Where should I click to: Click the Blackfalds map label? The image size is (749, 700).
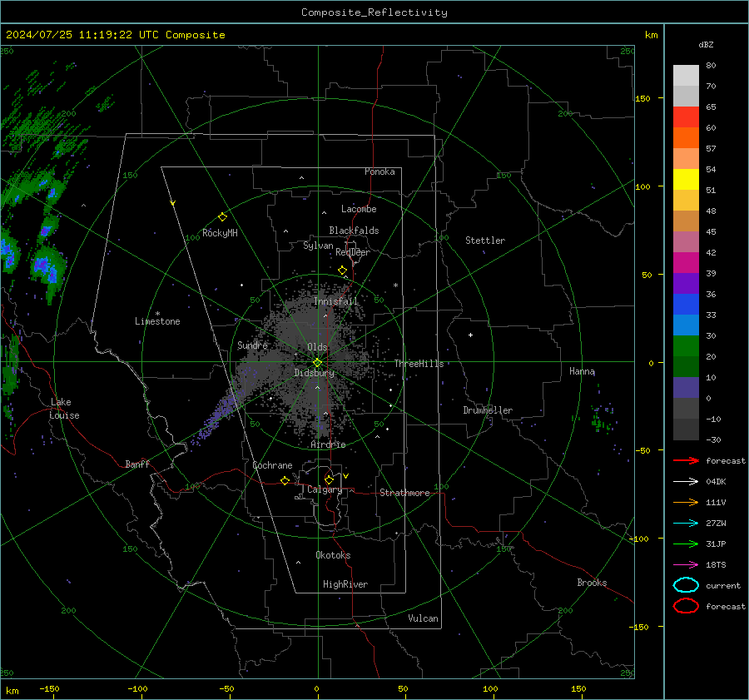(x=354, y=231)
